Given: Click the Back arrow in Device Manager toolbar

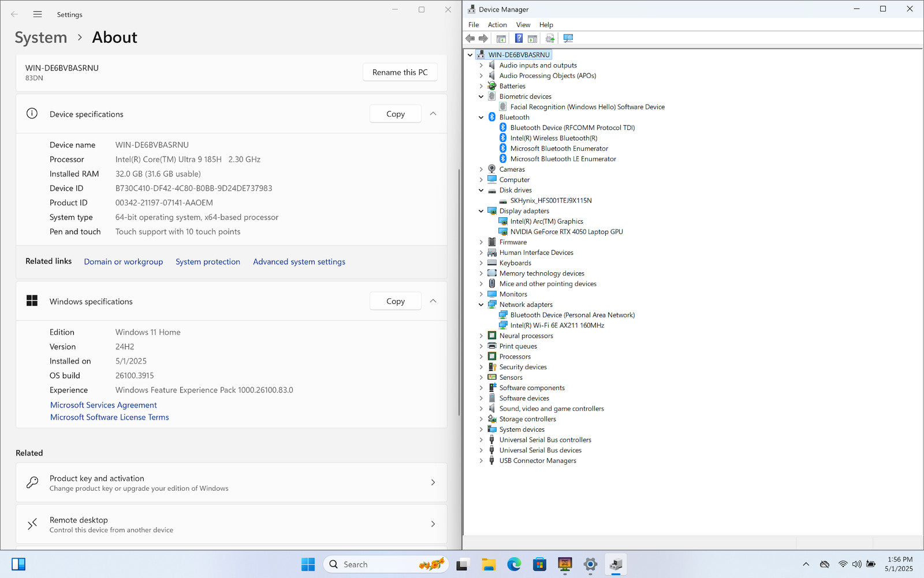Looking at the screenshot, I should click(470, 39).
